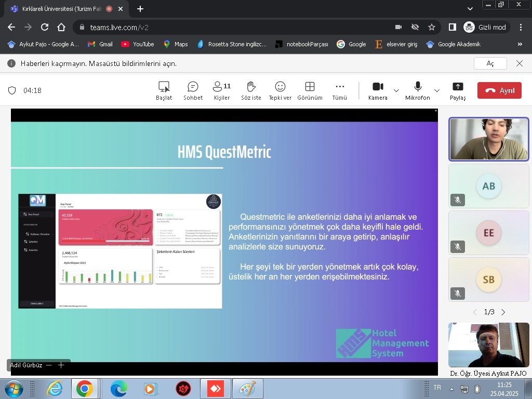Image resolution: width=532 pixels, height=399 pixels.
Task: Open the Tümü more options menu
Action: [340, 90]
